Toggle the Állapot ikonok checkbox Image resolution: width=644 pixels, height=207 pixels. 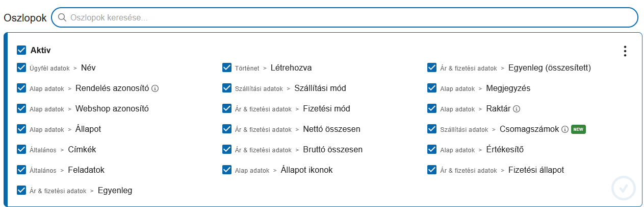[227, 170]
